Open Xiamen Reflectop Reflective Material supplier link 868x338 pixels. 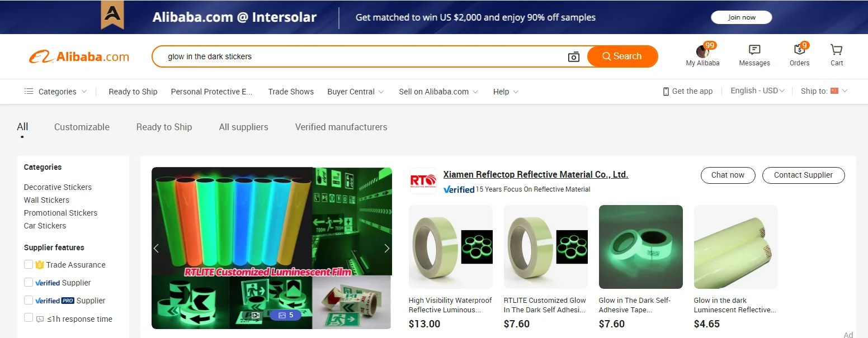(536, 174)
